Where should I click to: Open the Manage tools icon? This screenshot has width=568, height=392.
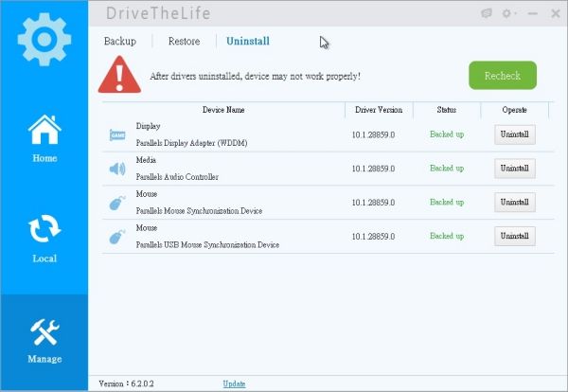[x=44, y=331]
